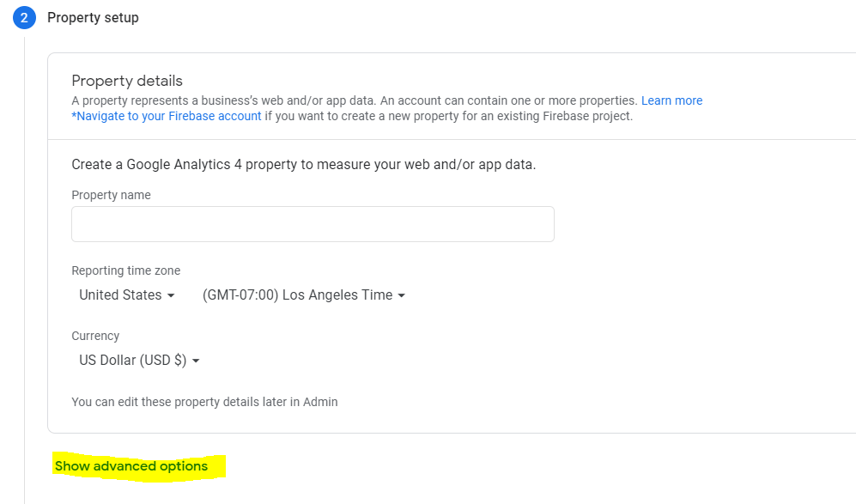Image resolution: width=856 pixels, height=504 pixels.
Task: Click the arrow beside United States
Action: click(171, 295)
